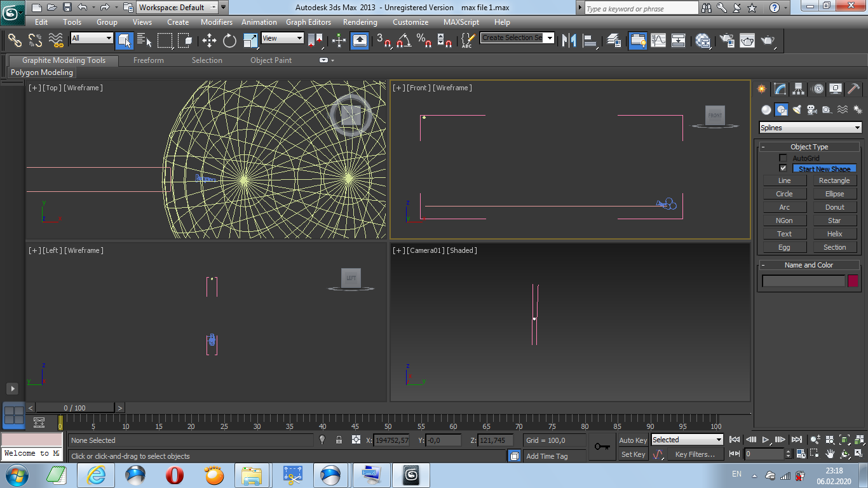Viewport: 868px width, 488px height.
Task: Toggle the Graphite Modeling Tools ribbon
Action: 637,41
